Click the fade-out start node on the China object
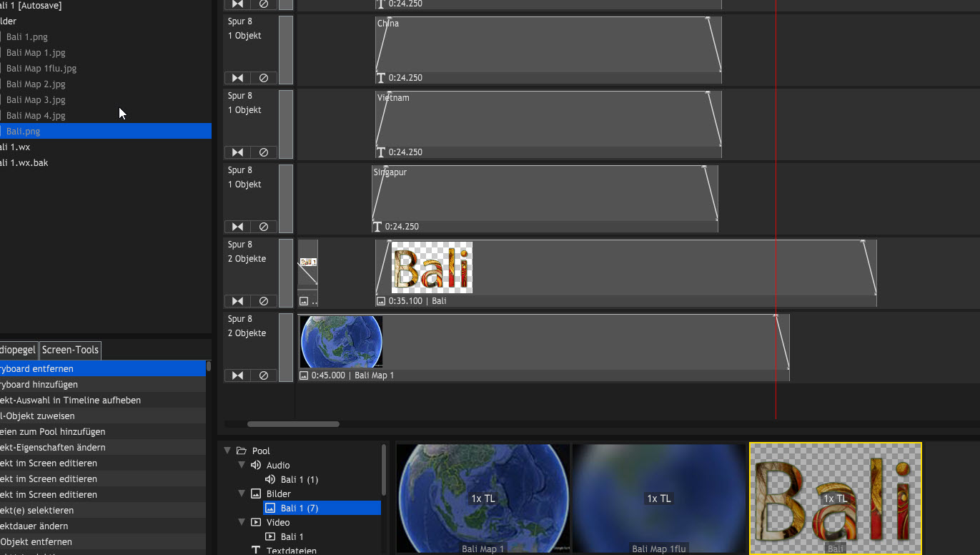The image size is (980, 555). tap(708, 18)
